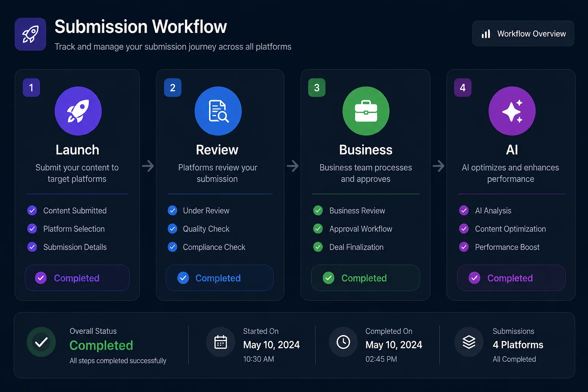Select the AI sparkle icon

pyautogui.click(x=512, y=111)
